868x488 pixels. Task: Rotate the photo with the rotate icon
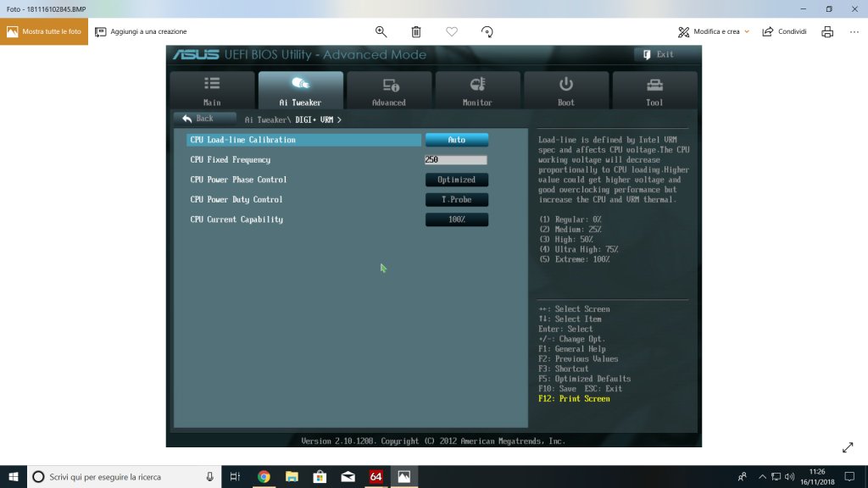click(487, 31)
